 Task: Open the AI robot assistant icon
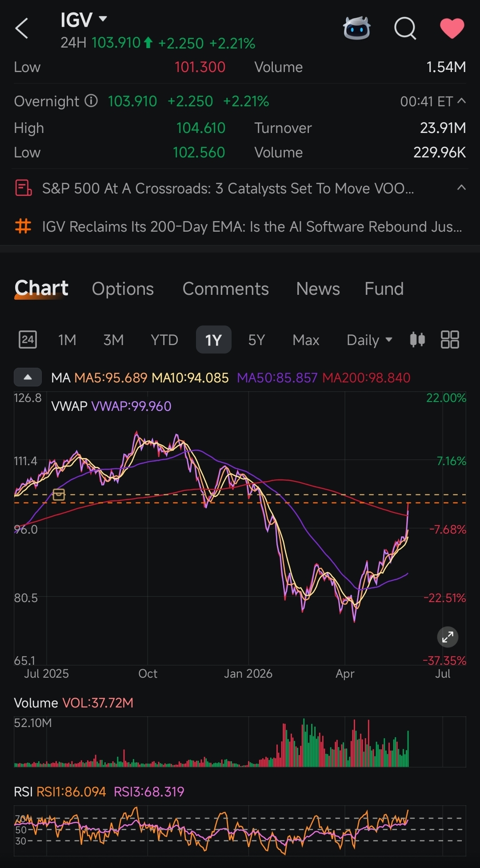point(356,28)
